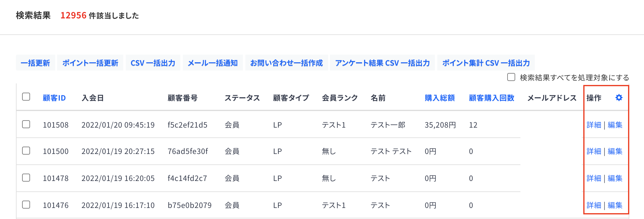Open 詳細 link for customer 101476
This screenshot has height=219, width=644.
coord(594,205)
